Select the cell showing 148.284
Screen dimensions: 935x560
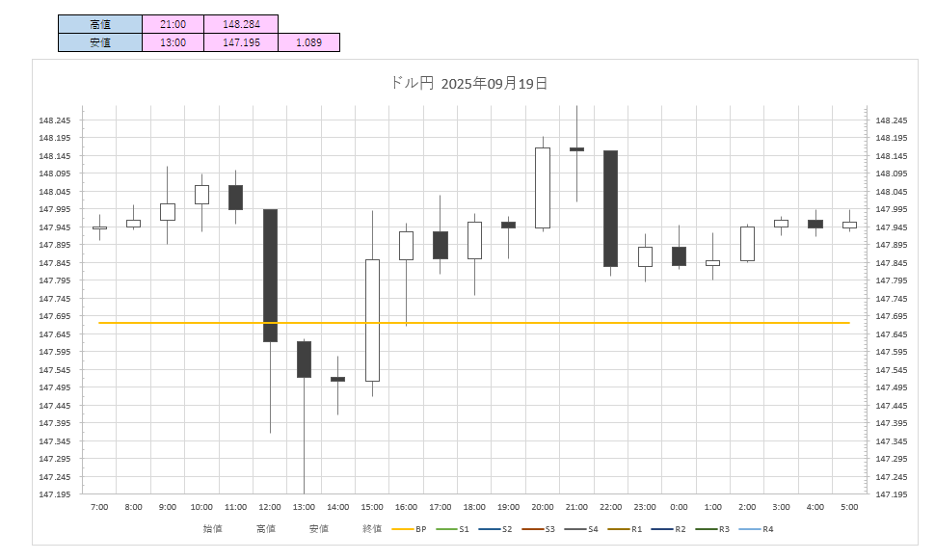(241, 24)
